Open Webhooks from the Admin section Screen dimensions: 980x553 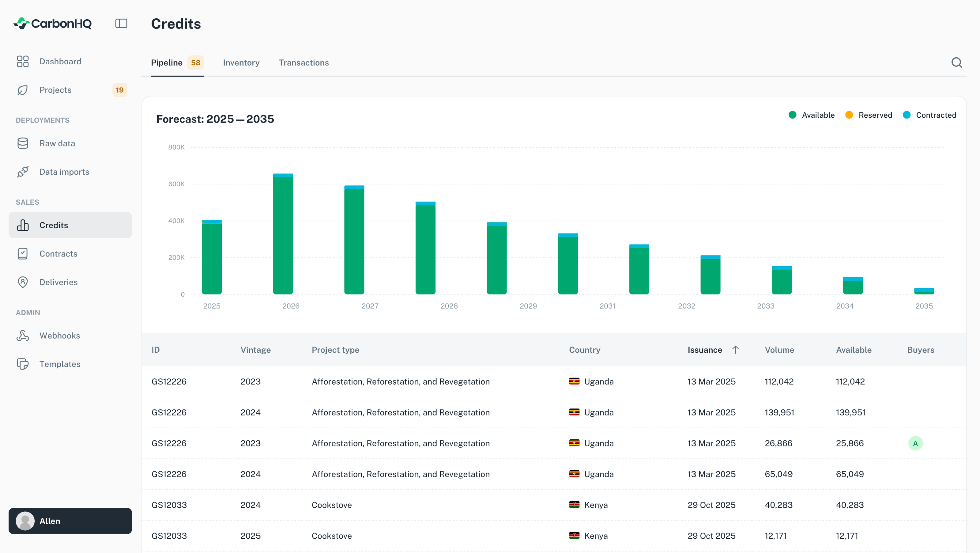[x=22, y=335]
